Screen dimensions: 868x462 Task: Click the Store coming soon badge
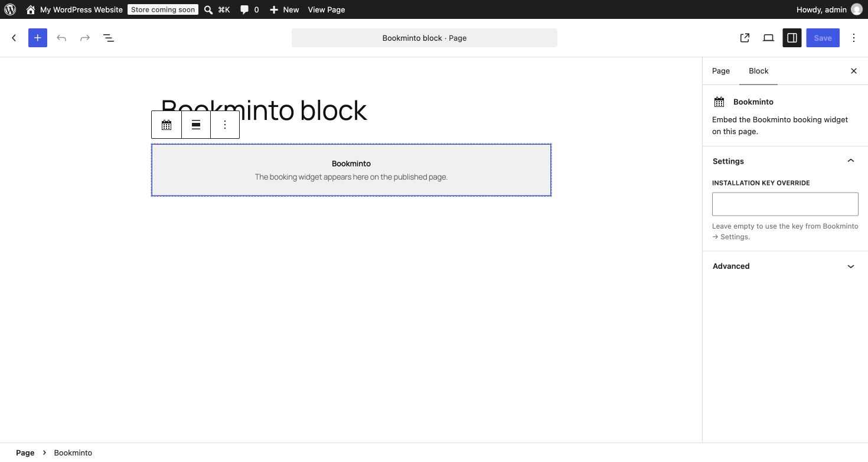coord(163,9)
